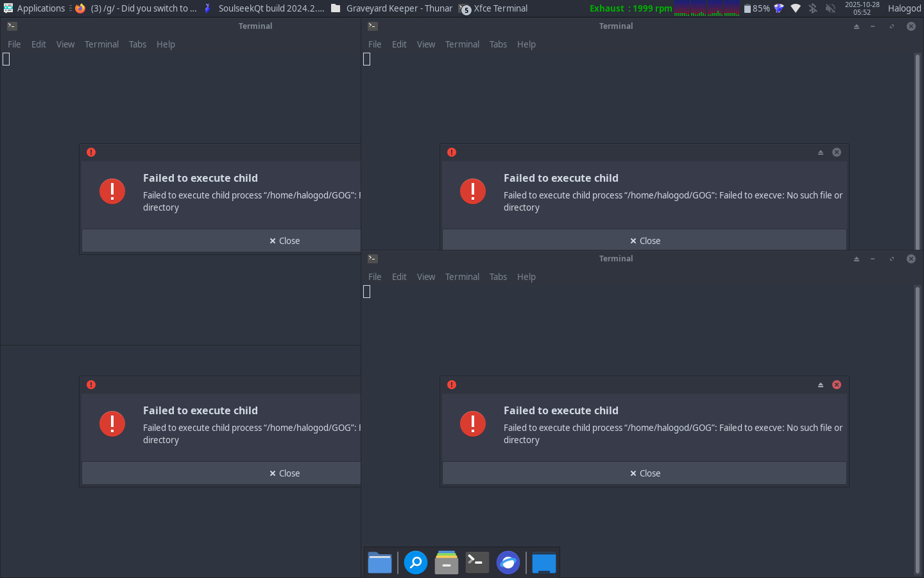Open the View menu in the upper-right Terminal
This screenshot has width=924, height=578.
coord(426,44)
